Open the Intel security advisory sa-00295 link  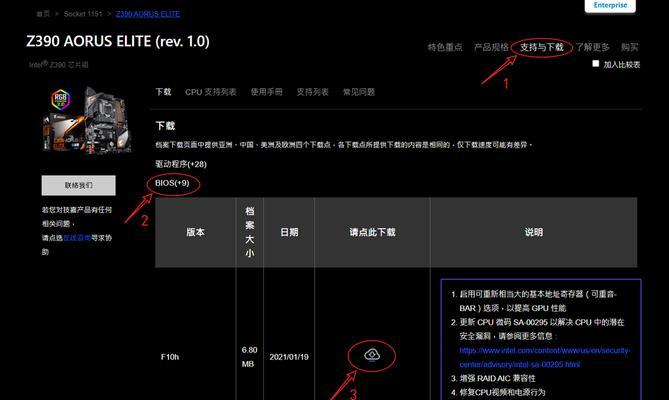pyautogui.click(x=544, y=357)
